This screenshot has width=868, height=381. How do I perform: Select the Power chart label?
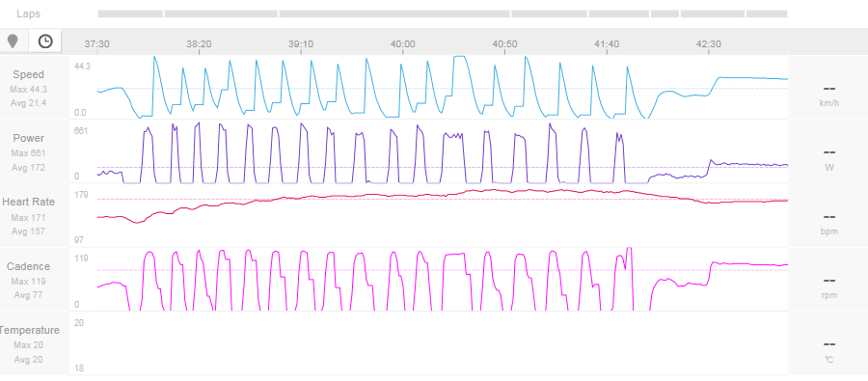28,139
